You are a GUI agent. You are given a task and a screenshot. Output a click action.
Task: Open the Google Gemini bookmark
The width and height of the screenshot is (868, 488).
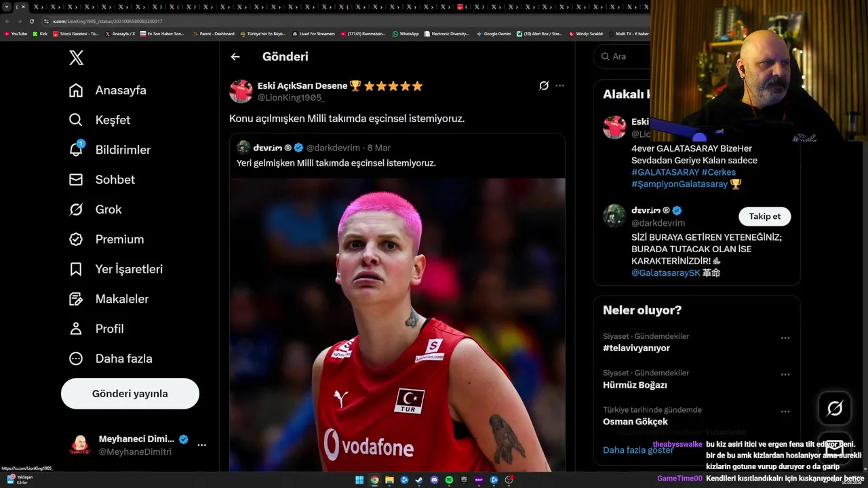(x=494, y=33)
